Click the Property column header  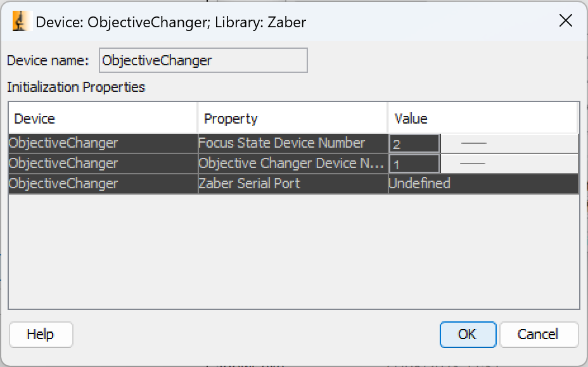coord(293,119)
